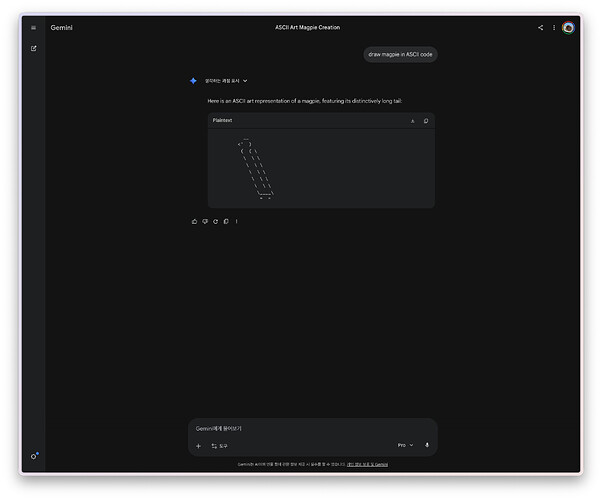Click the ASCII magpie drawing in code block
601x500 pixels.
coord(255,169)
